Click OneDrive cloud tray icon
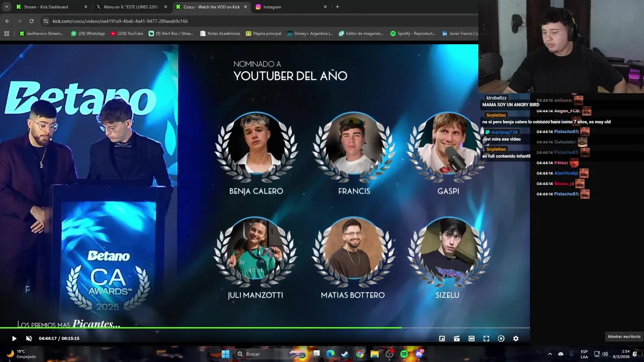The height and width of the screenshot is (362, 644). pos(561,354)
